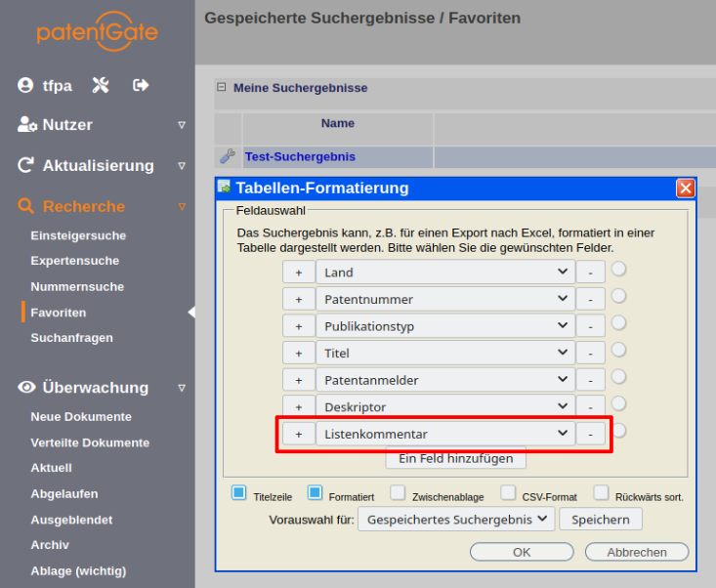The height and width of the screenshot is (588, 716).
Task: Click the plus button beside Listenkommentar field
Action: [298, 434]
